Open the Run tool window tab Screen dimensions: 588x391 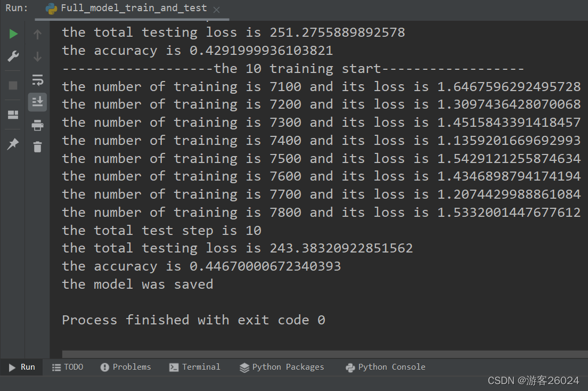point(22,367)
